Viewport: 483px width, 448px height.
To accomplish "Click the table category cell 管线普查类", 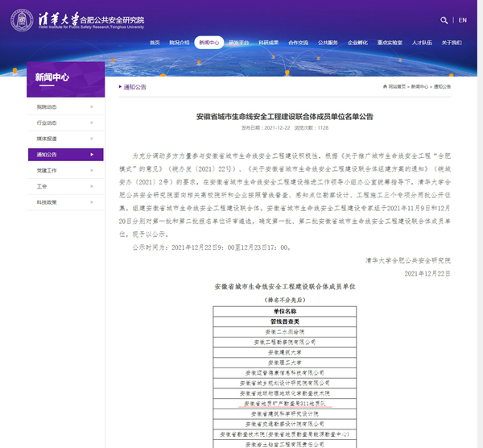I will coord(285,321).
